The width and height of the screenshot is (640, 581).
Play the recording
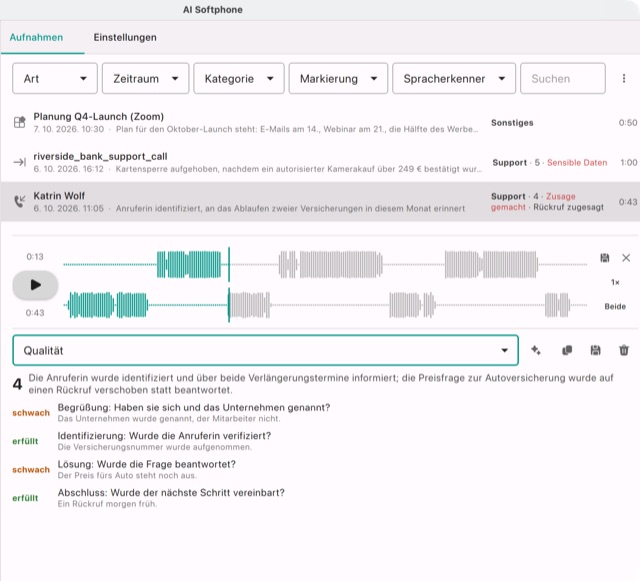click(x=35, y=285)
